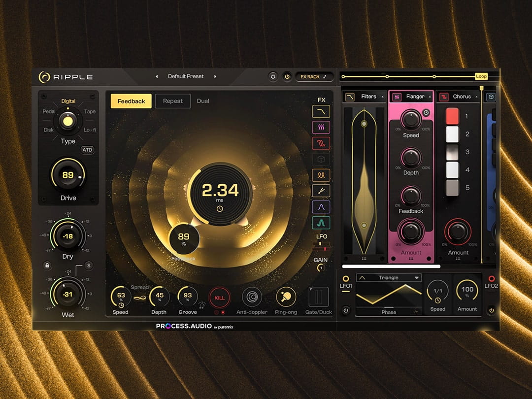Image resolution: width=532 pixels, height=399 pixels.
Task: Click the clock sync icon on main Speed knob
Action: (x=121, y=305)
